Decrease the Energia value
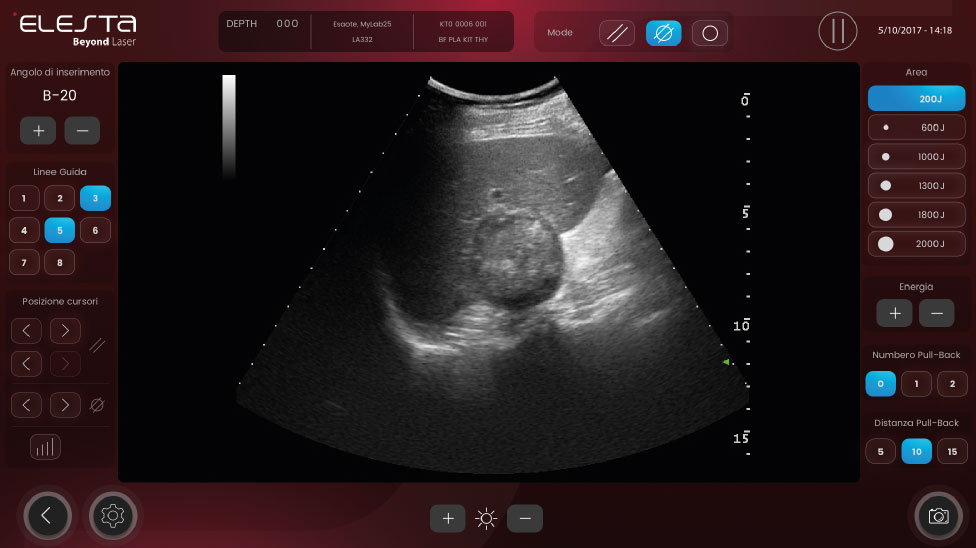976x548 pixels. click(936, 313)
